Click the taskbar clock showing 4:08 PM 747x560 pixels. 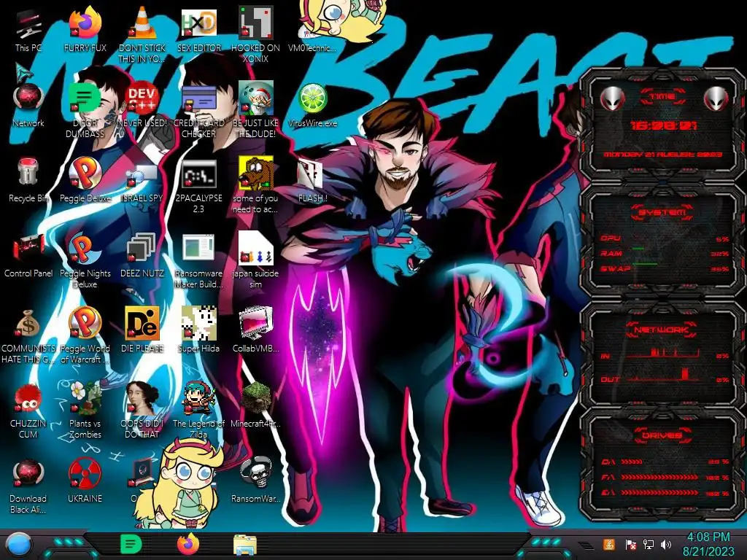[708, 544]
